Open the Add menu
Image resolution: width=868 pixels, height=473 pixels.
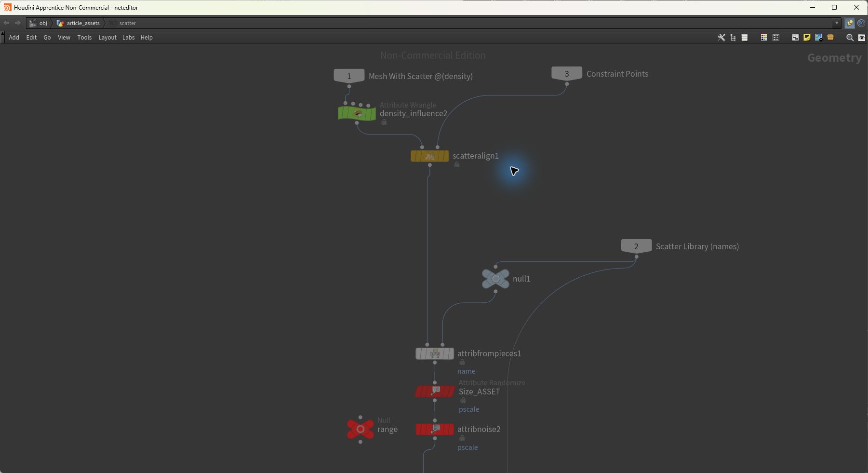click(x=14, y=38)
